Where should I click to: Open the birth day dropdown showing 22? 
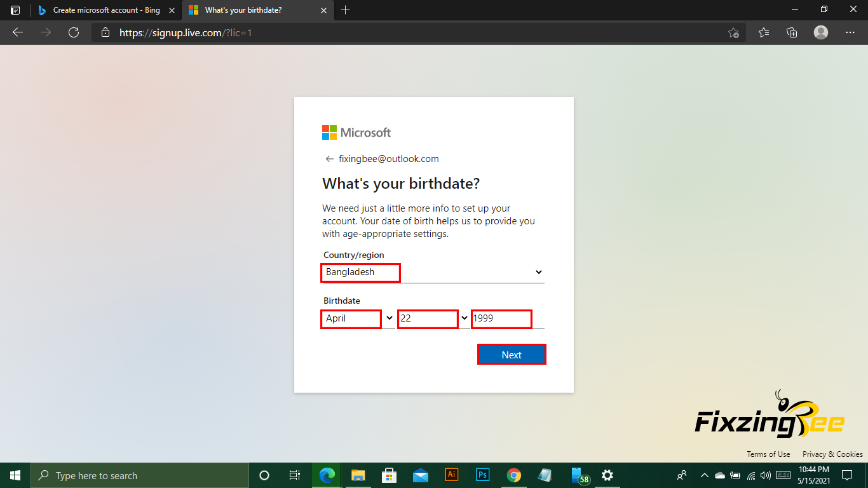433,318
